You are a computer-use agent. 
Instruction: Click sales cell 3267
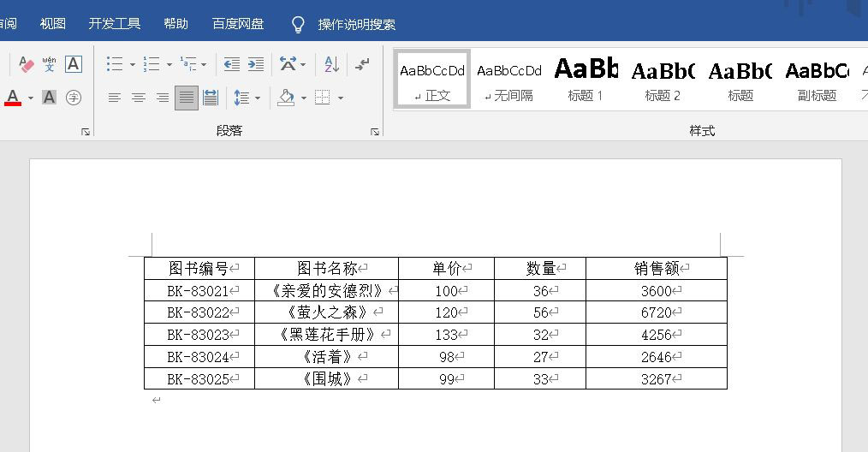(657, 379)
